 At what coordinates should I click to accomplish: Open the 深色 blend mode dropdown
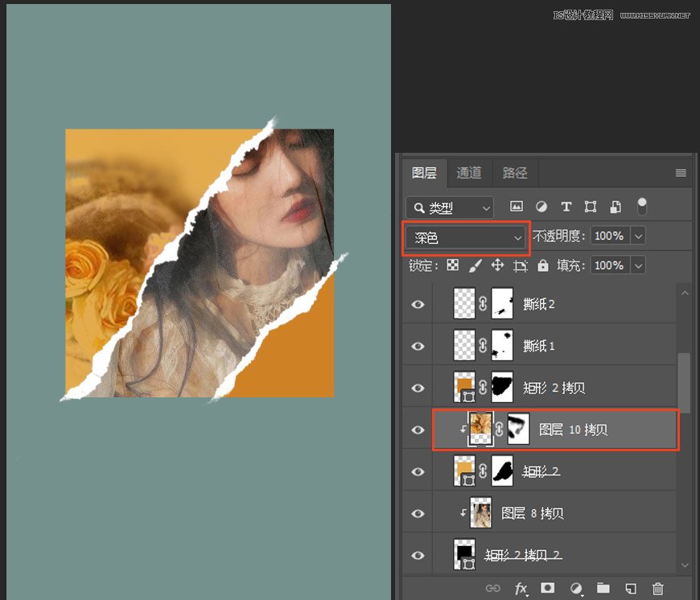(465, 237)
